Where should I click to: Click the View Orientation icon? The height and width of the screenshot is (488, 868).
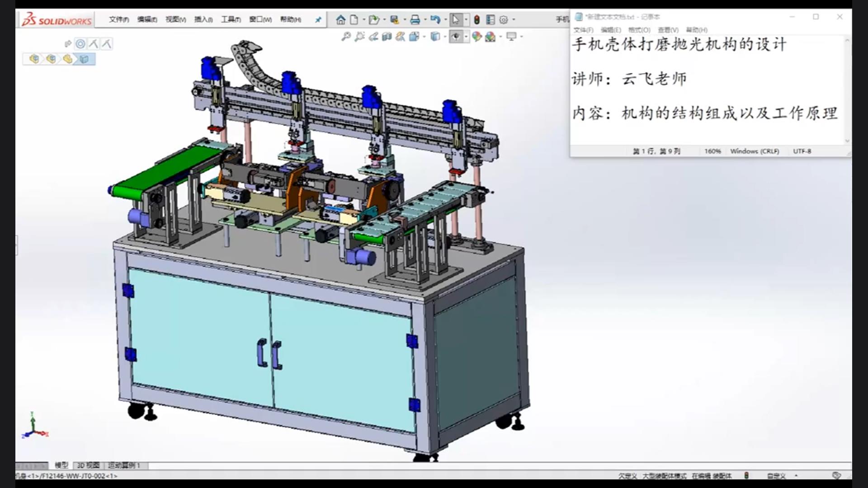coord(414,37)
